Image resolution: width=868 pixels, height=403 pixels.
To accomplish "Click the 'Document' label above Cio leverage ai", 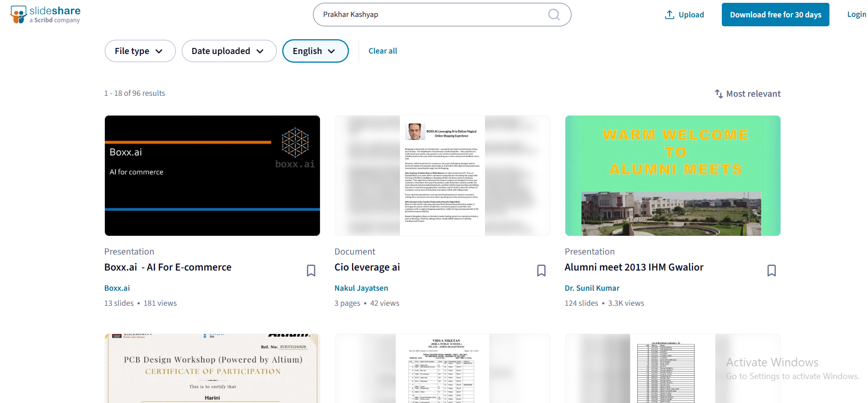I will (355, 252).
